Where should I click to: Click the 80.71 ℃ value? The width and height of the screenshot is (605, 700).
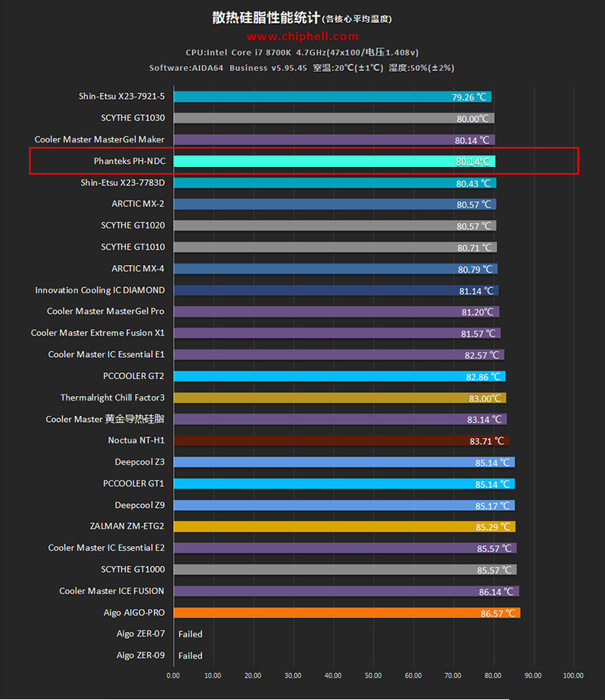coord(474,248)
